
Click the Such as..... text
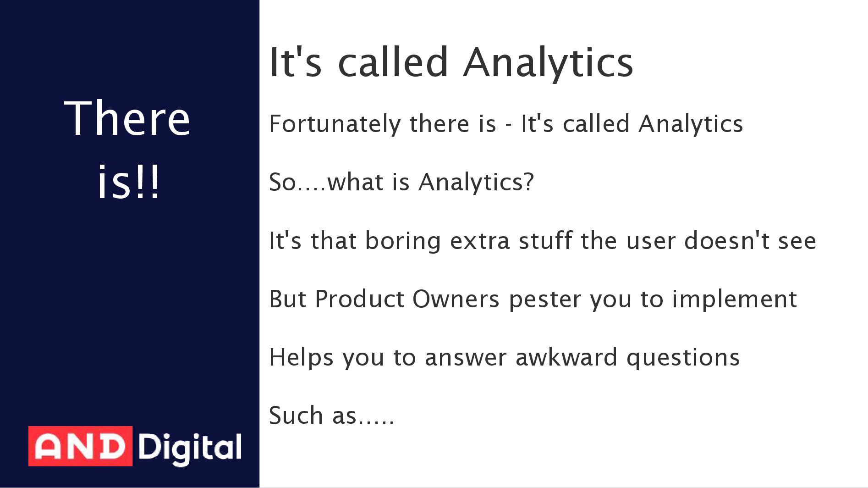coord(331,416)
